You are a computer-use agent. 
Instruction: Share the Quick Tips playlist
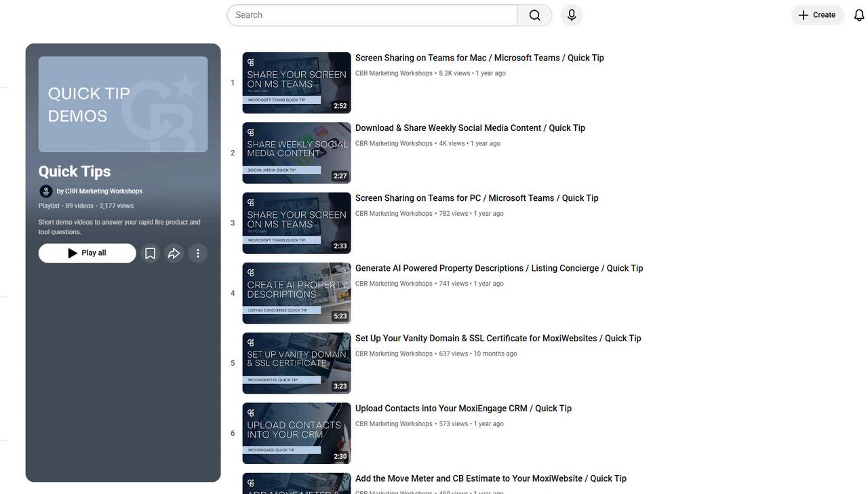click(174, 253)
